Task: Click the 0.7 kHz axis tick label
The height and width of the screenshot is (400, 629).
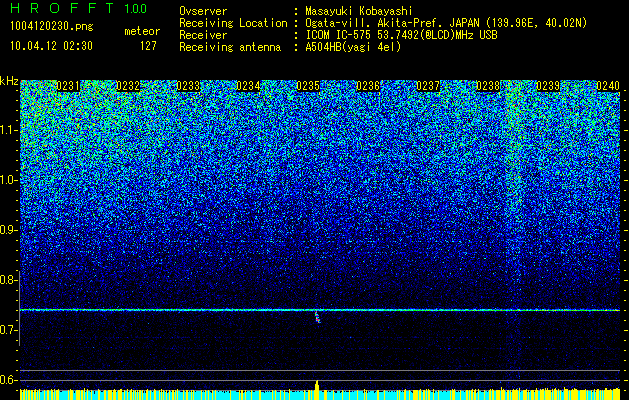Action: (x=8, y=330)
